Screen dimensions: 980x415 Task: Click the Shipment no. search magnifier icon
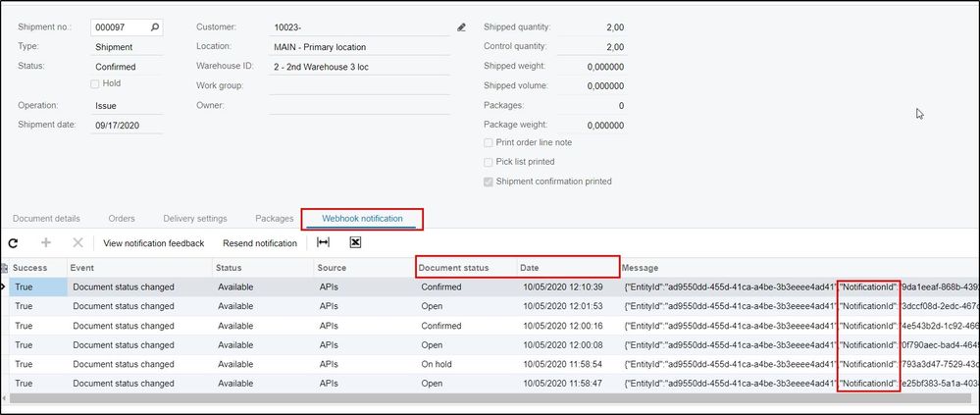[155, 27]
